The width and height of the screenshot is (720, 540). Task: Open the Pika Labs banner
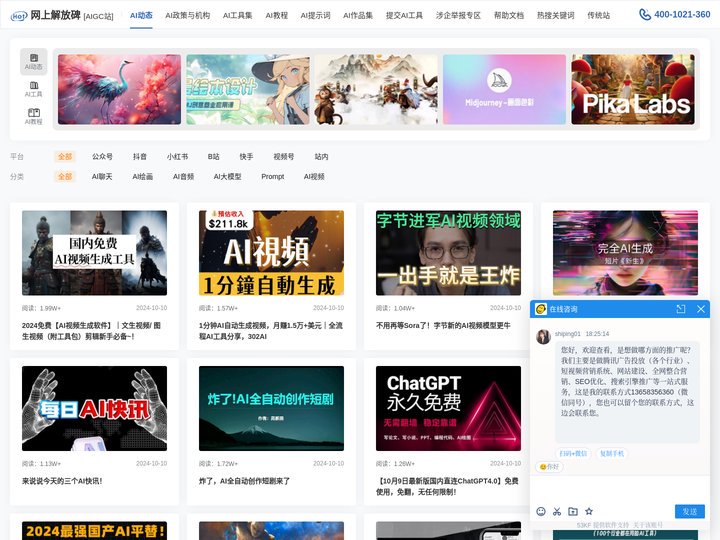pyautogui.click(x=633, y=89)
